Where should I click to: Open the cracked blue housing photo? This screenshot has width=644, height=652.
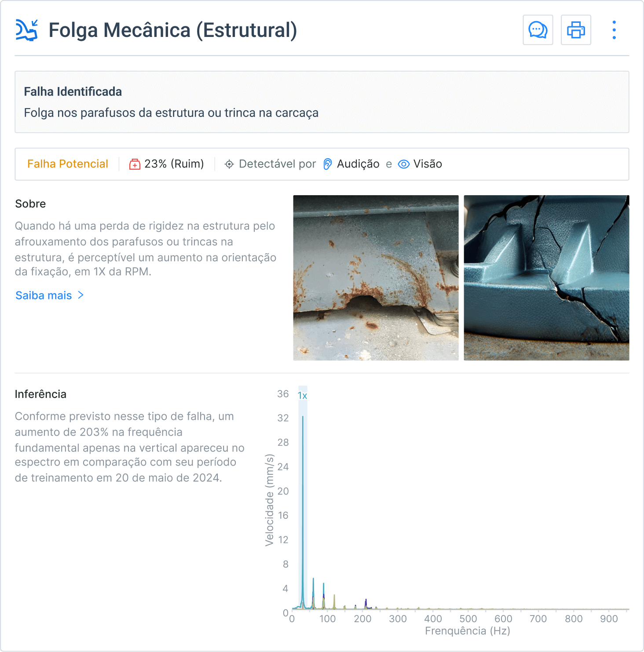(546, 278)
